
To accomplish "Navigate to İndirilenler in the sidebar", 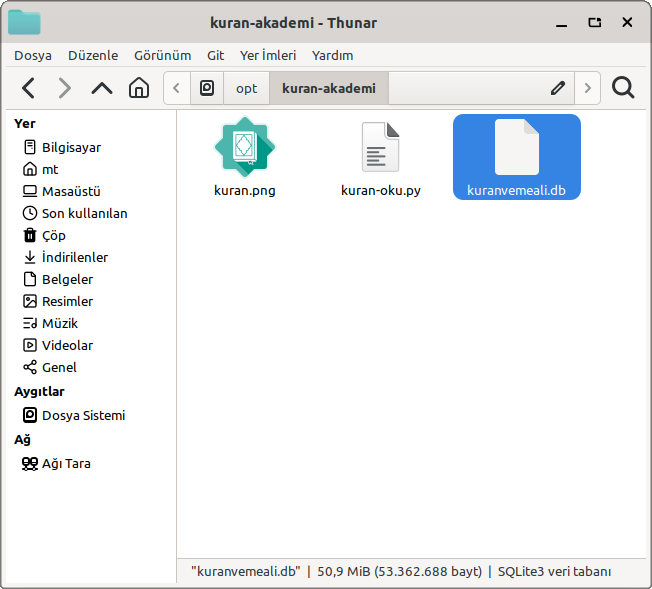I will [74, 257].
